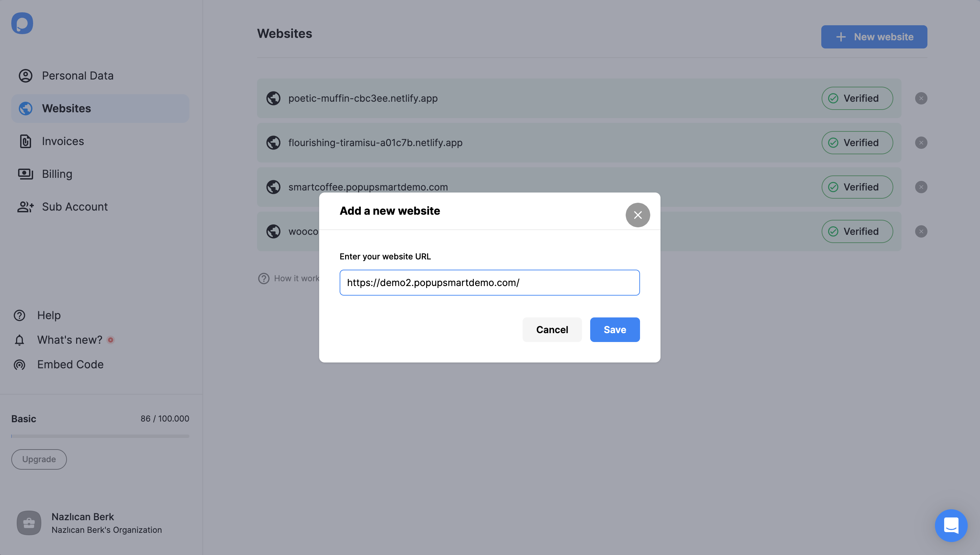Screen dimensions: 980x555
Task: Click the What's new bell icon
Action: click(x=19, y=340)
